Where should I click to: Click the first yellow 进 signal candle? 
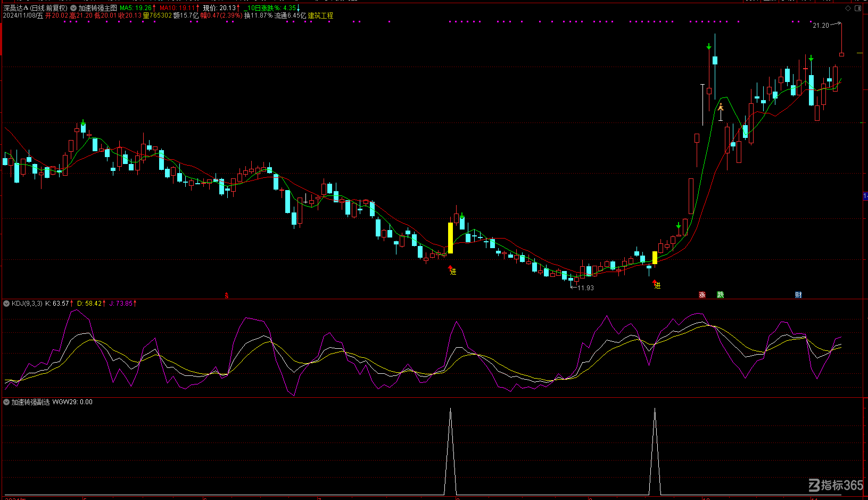(450, 237)
